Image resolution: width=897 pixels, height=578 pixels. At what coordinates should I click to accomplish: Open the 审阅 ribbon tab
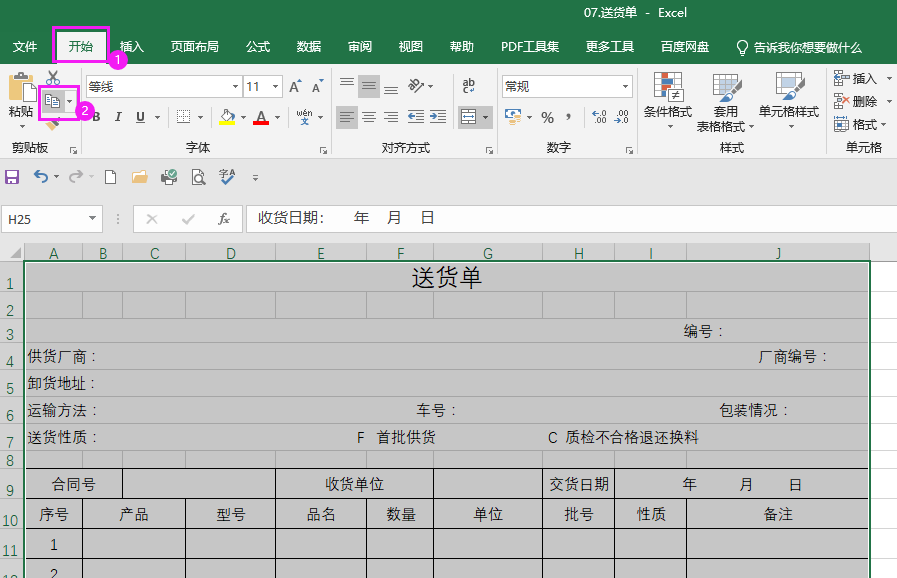pos(359,46)
